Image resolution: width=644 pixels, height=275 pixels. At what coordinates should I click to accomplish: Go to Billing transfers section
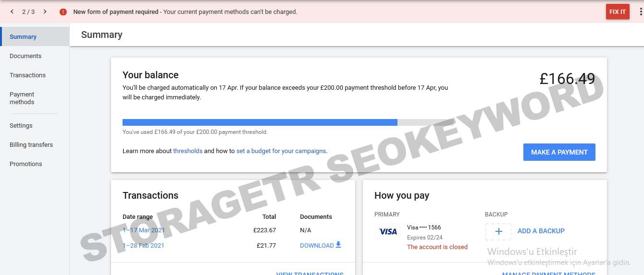pos(31,145)
